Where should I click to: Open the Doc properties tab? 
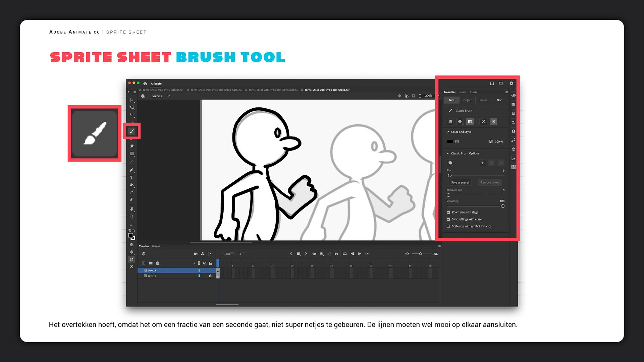[499, 100]
